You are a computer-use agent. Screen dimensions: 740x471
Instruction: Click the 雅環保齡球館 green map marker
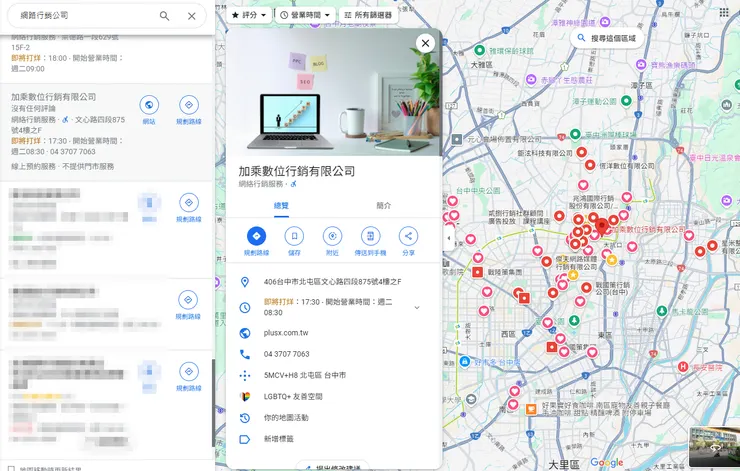coord(479,50)
